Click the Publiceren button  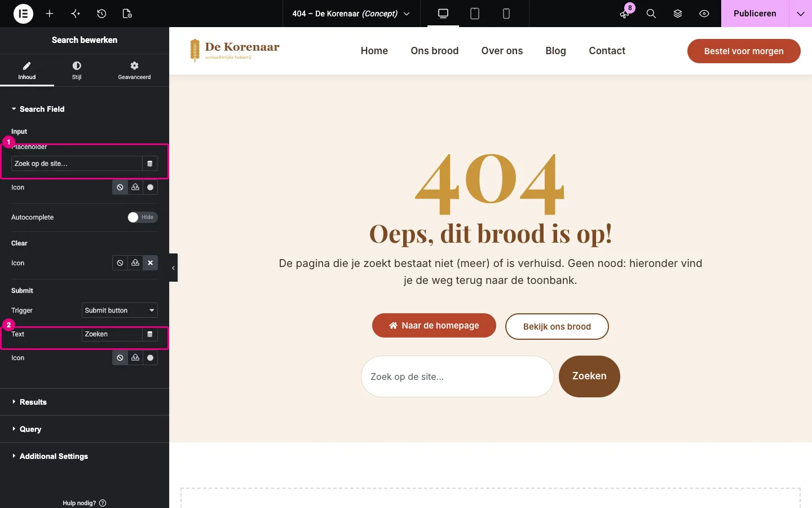pos(755,14)
